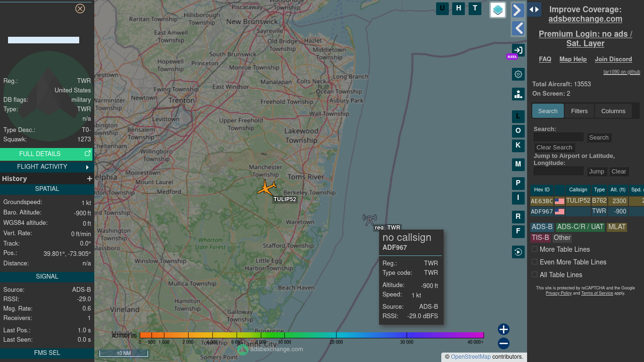
Task: Toggle the F map button
Action: (518, 231)
